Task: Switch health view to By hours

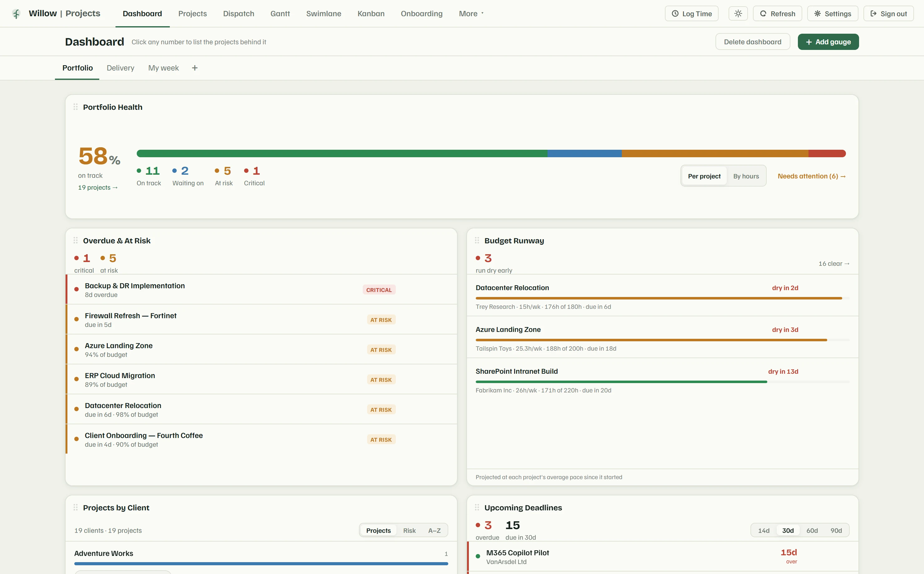Action: pyautogui.click(x=746, y=176)
